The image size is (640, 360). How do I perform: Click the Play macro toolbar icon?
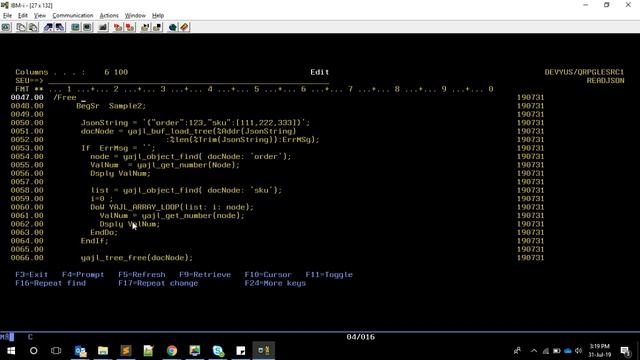145,27
